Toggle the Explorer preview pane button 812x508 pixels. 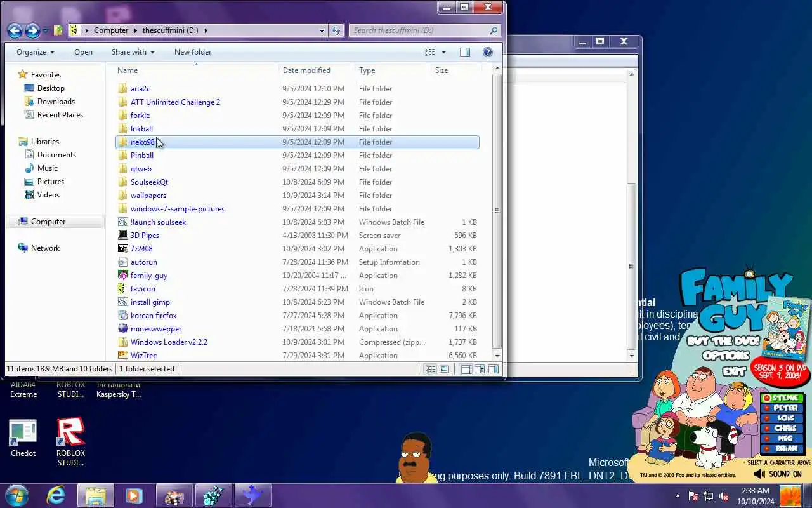click(x=465, y=52)
